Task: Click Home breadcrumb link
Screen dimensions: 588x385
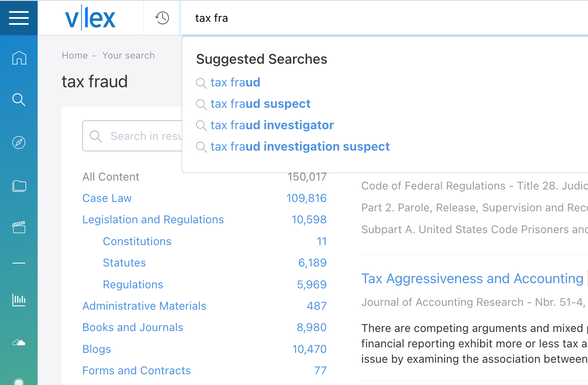Action: (x=74, y=55)
